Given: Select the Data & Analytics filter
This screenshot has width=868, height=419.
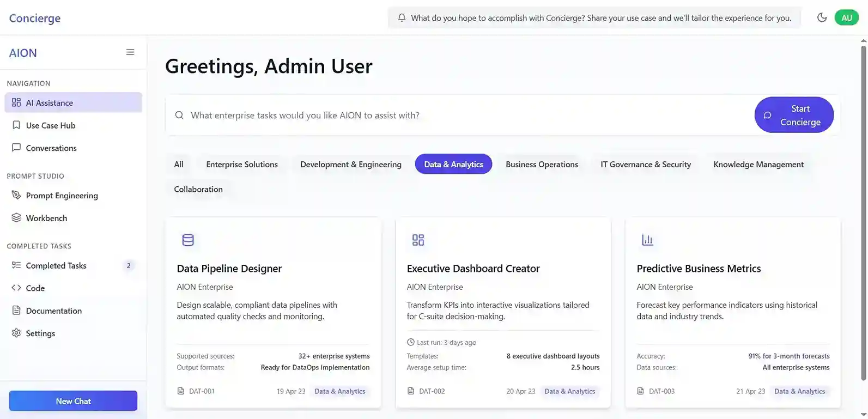Looking at the screenshot, I should tap(453, 164).
